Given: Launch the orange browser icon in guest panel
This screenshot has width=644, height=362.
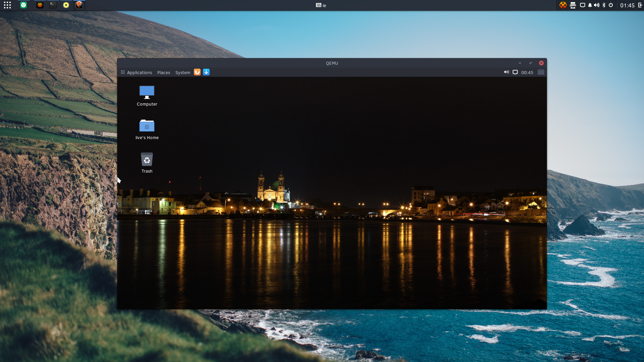Looking at the screenshot, I should (197, 72).
